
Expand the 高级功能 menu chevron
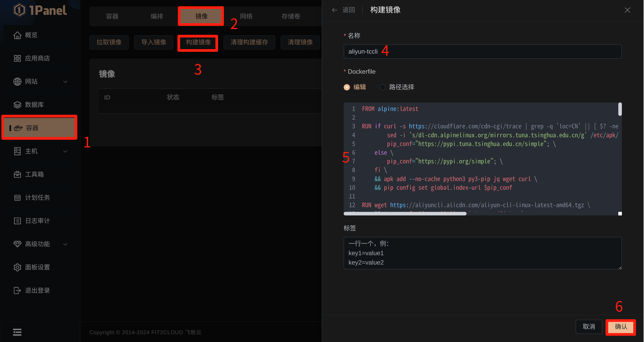coord(65,244)
